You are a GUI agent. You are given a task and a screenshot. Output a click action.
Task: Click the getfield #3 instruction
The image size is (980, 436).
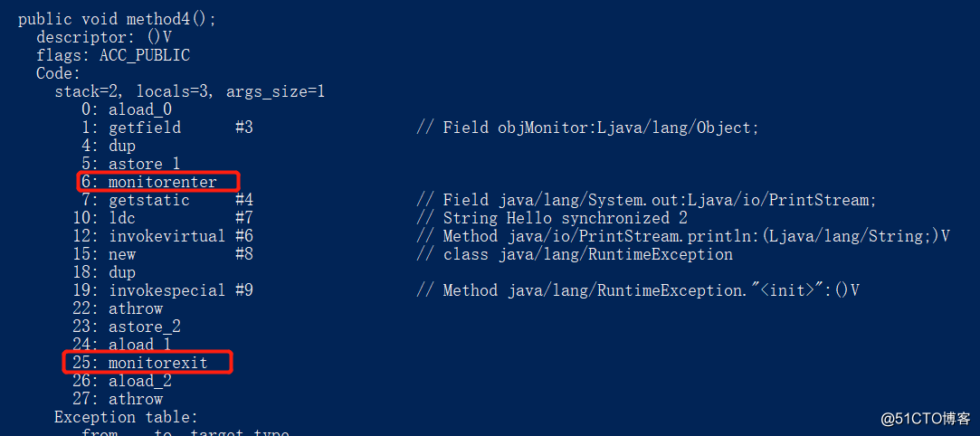(x=167, y=128)
